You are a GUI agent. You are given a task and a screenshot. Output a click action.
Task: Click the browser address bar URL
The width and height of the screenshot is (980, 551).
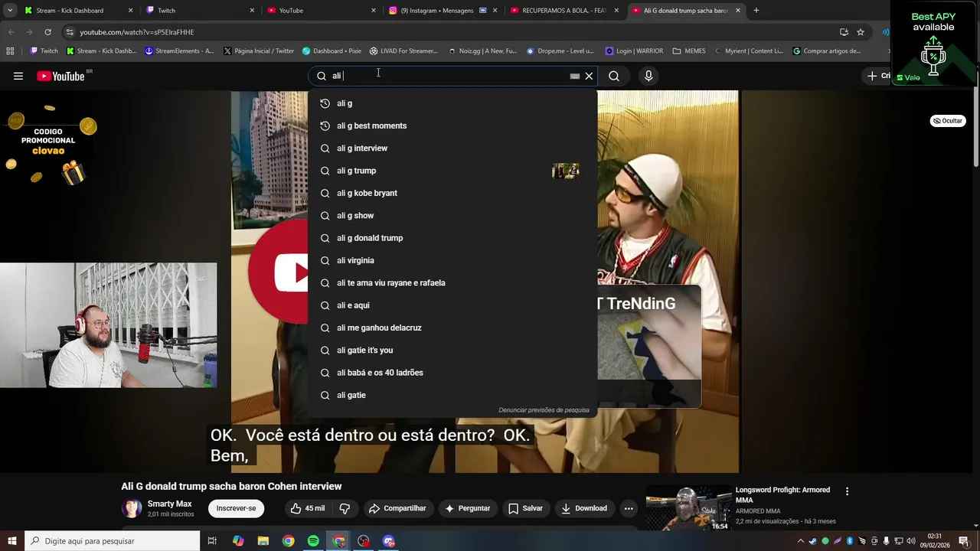click(x=137, y=32)
